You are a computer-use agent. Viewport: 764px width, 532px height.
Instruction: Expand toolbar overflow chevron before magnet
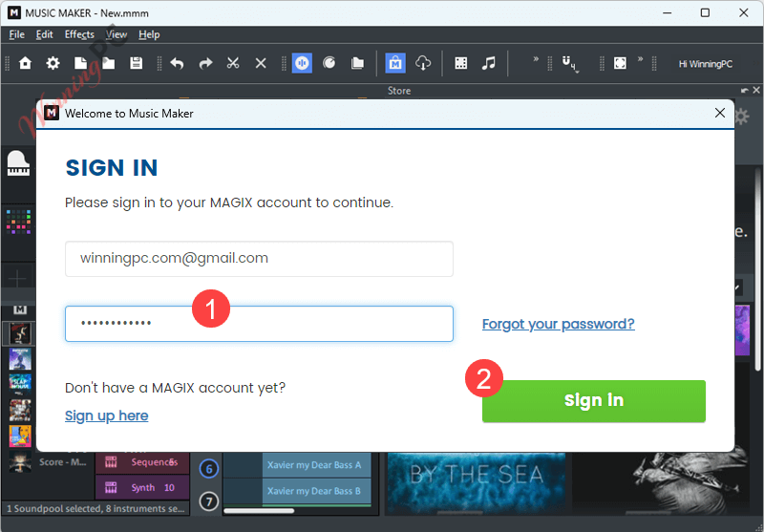(x=536, y=59)
